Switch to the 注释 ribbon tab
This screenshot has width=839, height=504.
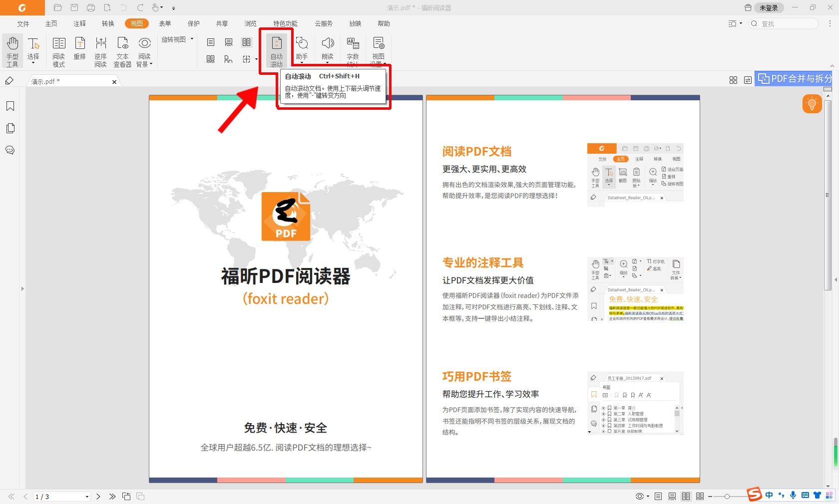(79, 23)
